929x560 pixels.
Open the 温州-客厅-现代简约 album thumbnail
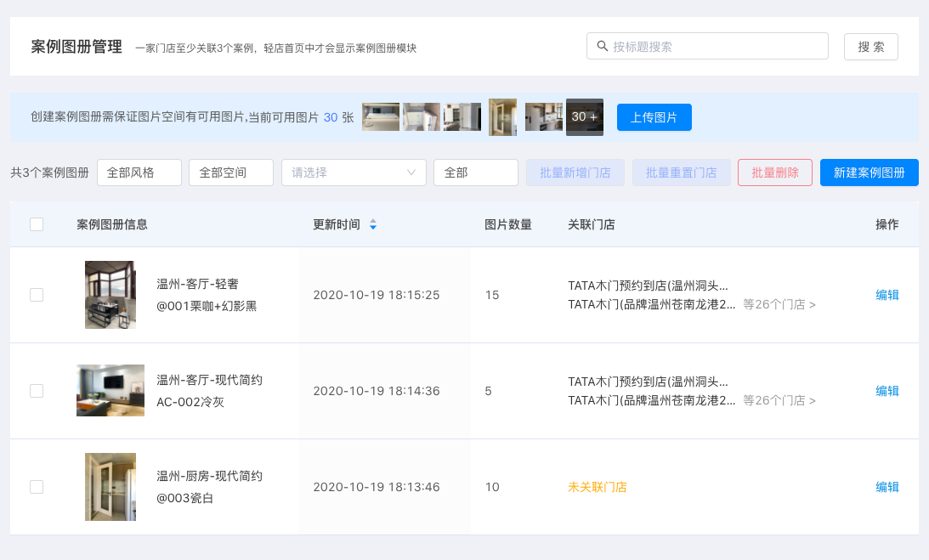click(110, 391)
